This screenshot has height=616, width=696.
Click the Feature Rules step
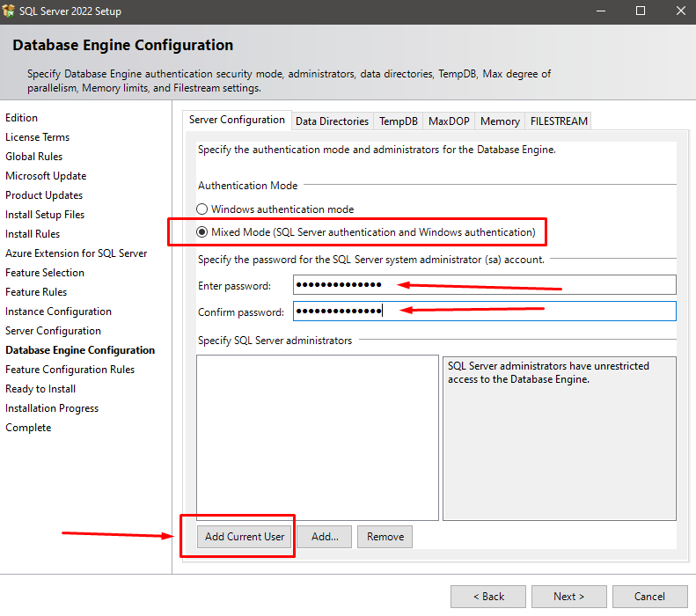point(36,292)
